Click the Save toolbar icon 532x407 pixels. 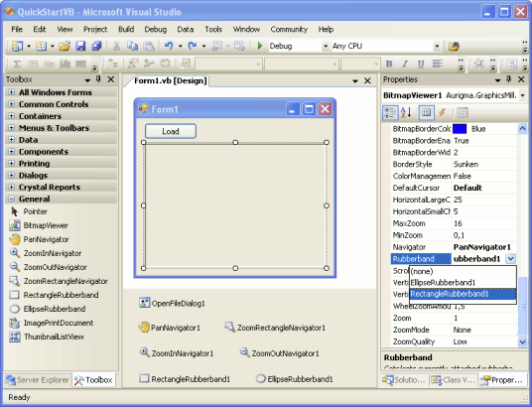click(x=80, y=46)
